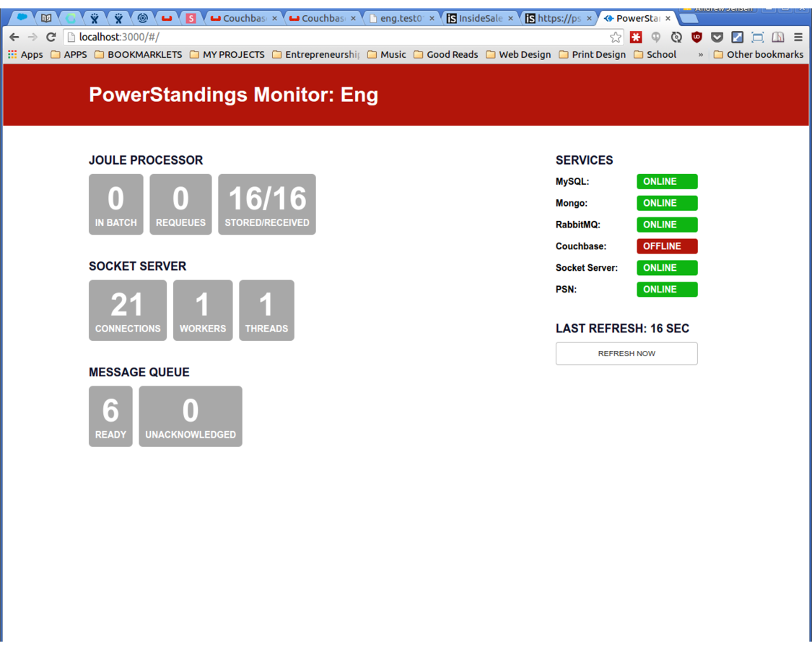The width and height of the screenshot is (812, 650).
Task: Open the Apps grid shortcut in bookmarks bar
Action: (25, 54)
